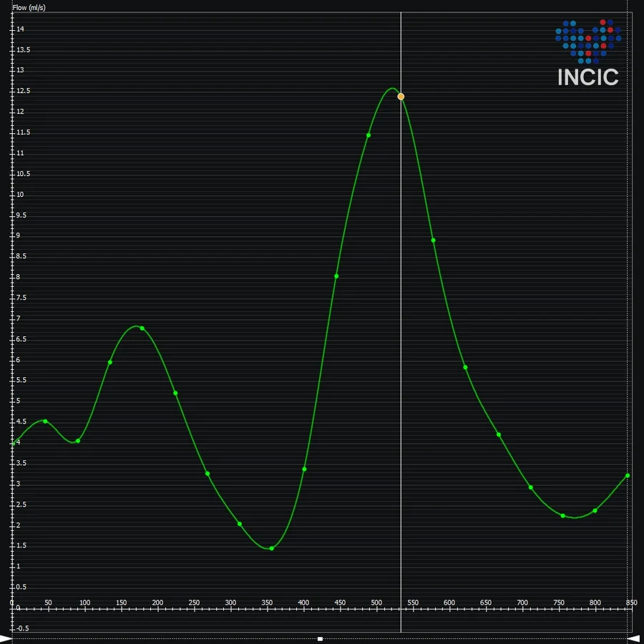The image size is (644, 644).
Task: Select the data point near time 755 at flow 2.3
Action: (x=562, y=515)
